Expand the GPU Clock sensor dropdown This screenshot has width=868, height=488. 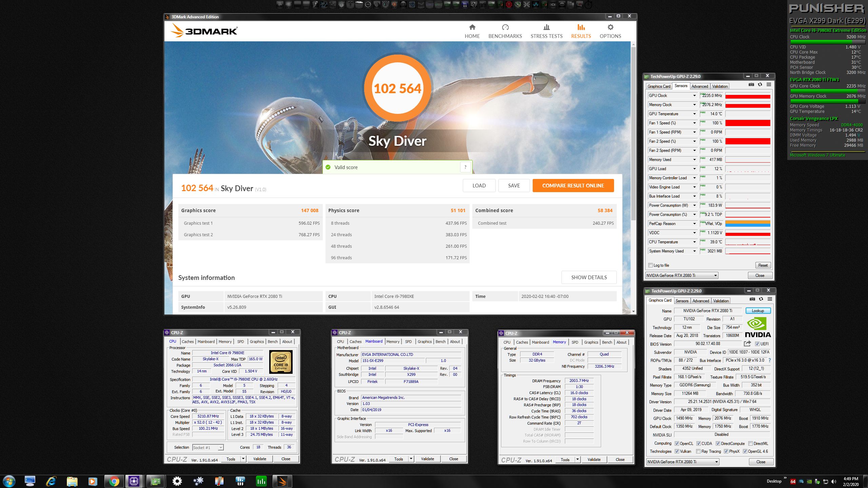pyautogui.click(x=694, y=96)
